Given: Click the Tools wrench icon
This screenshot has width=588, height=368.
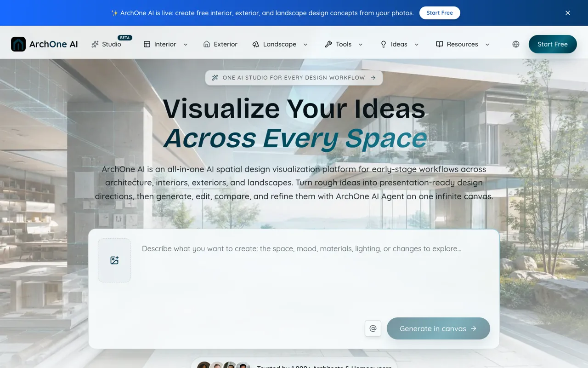Looking at the screenshot, I should [328, 44].
